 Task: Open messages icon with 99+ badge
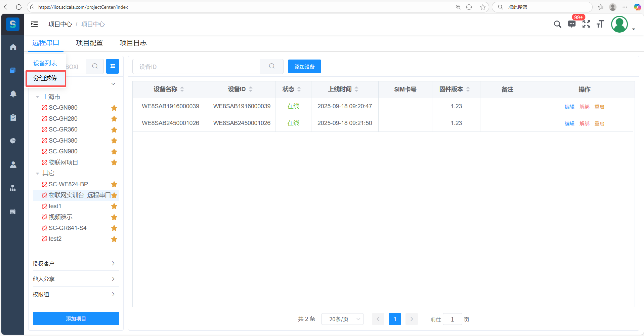(571, 24)
